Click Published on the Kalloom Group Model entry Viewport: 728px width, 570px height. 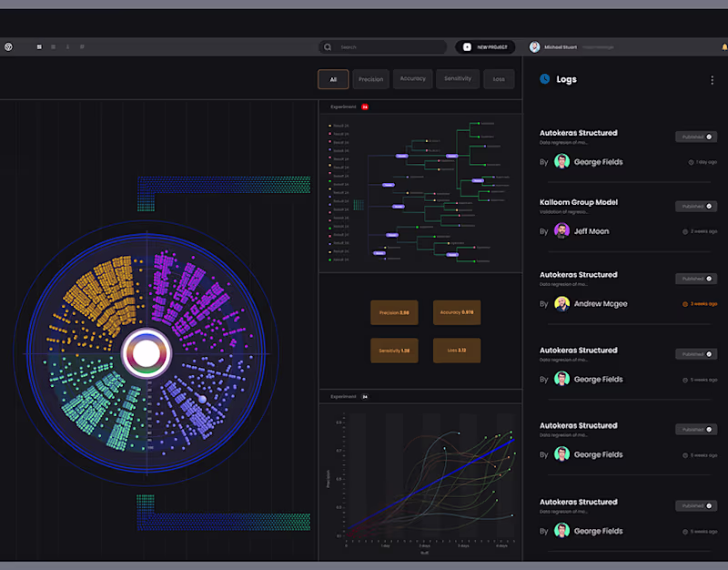point(695,206)
